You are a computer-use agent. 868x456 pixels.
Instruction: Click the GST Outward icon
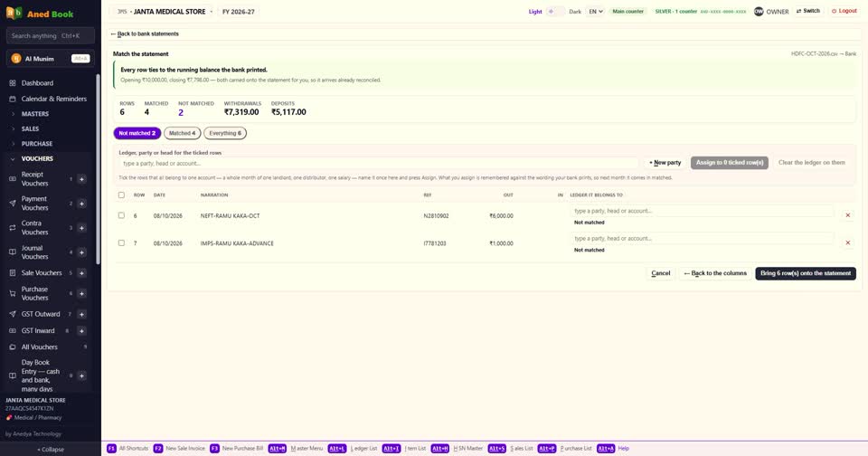tap(12, 314)
